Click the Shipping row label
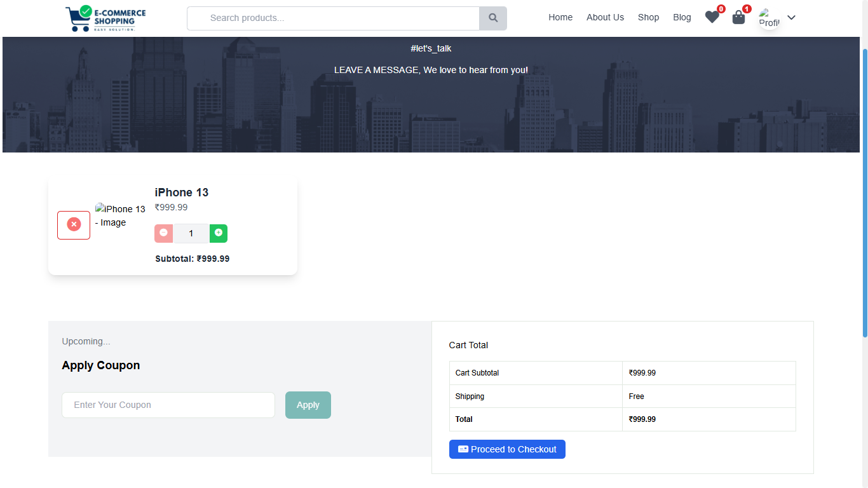The image size is (868, 488). click(470, 396)
